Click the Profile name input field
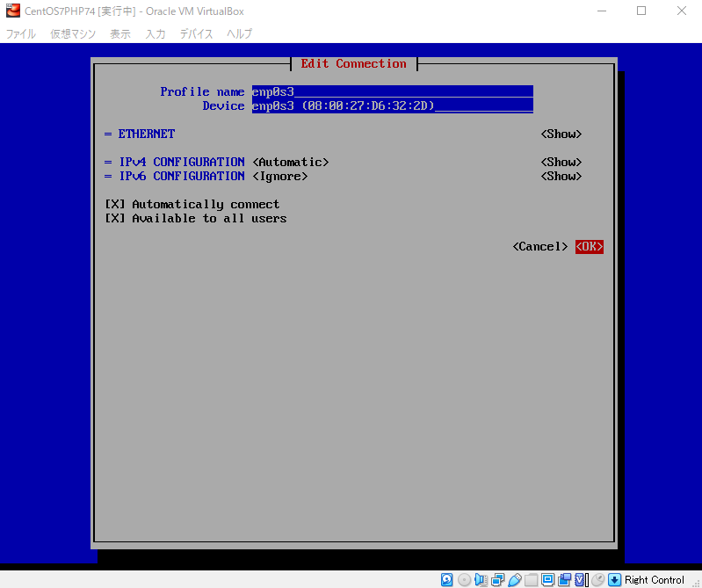Image resolution: width=702 pixels, height=588 pixels. click(392, 91)
